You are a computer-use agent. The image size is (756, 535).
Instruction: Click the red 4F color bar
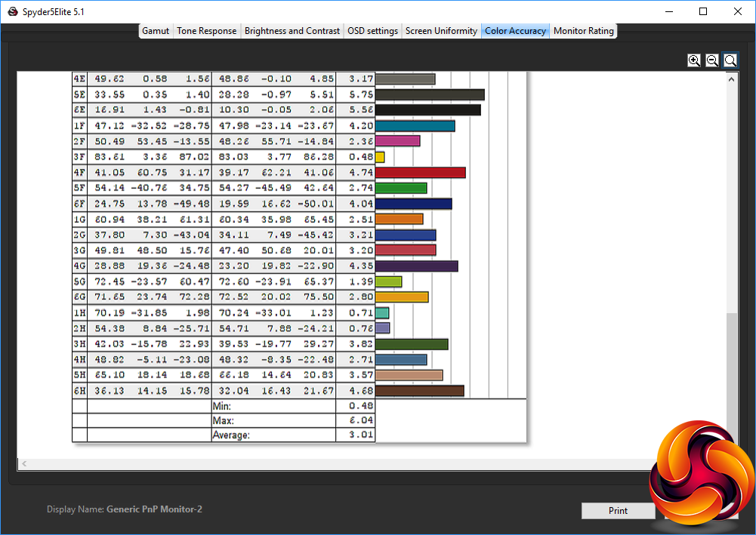(420, 173)
